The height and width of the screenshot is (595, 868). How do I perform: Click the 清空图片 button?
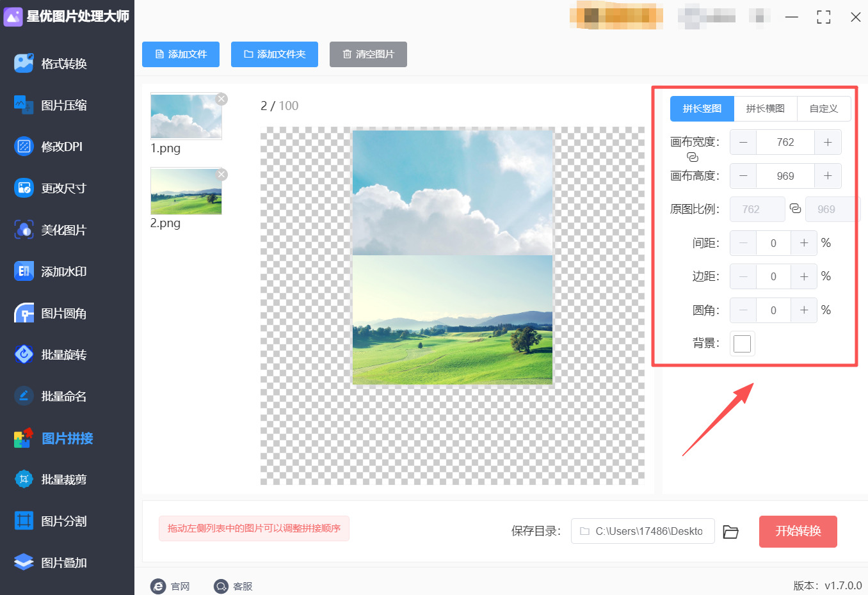368,54
